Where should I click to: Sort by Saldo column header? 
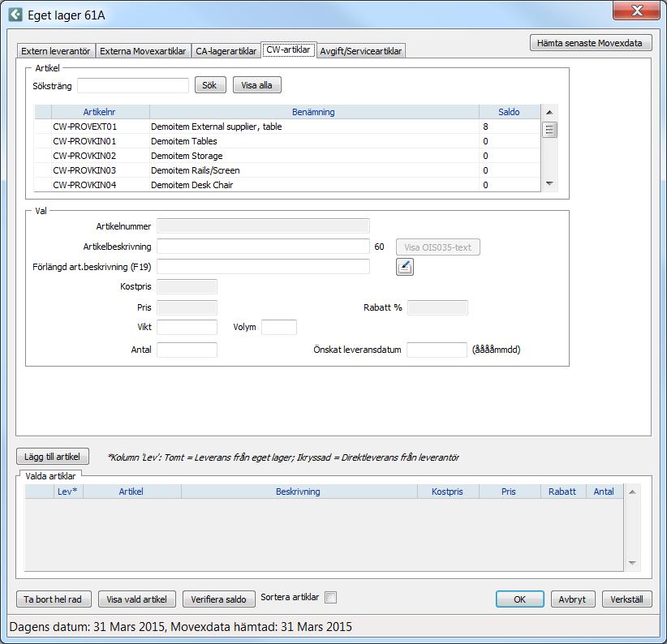pos(510,112)
